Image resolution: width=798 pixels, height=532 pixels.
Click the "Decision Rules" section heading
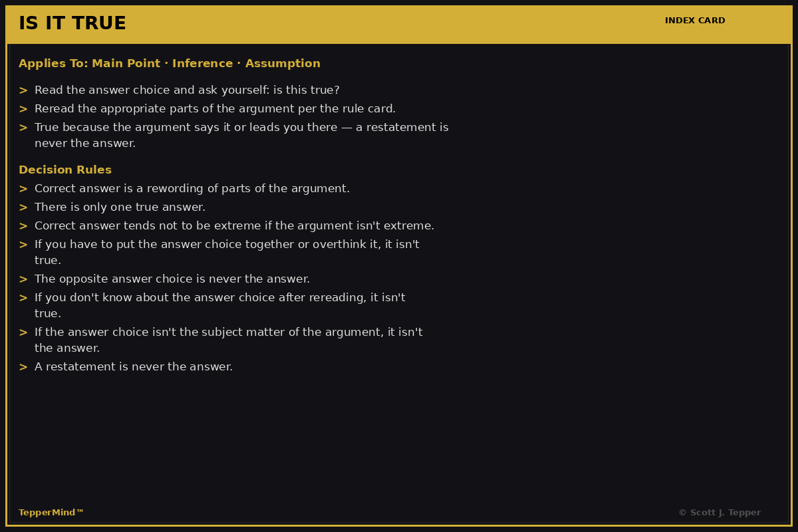point(65,170)
